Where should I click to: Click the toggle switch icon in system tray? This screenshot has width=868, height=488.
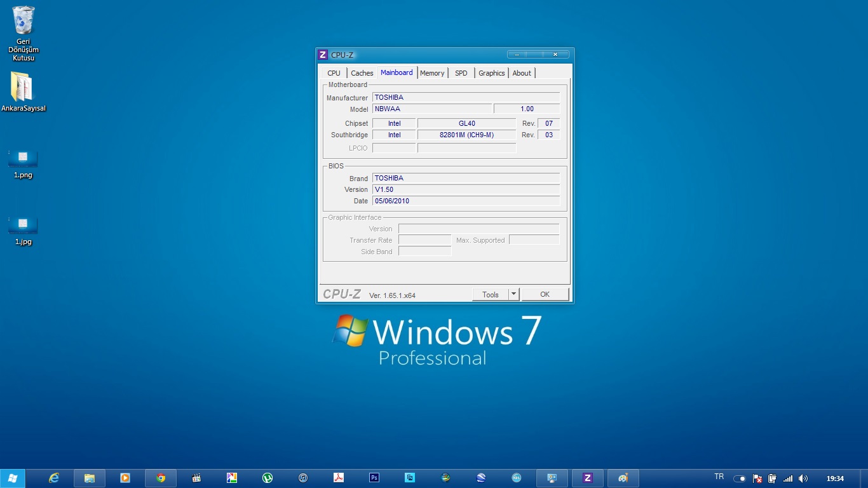point(740,478)
